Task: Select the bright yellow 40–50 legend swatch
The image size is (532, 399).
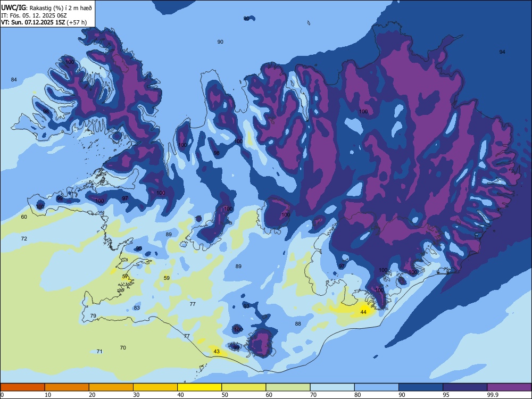Action: tap(199, 387)
